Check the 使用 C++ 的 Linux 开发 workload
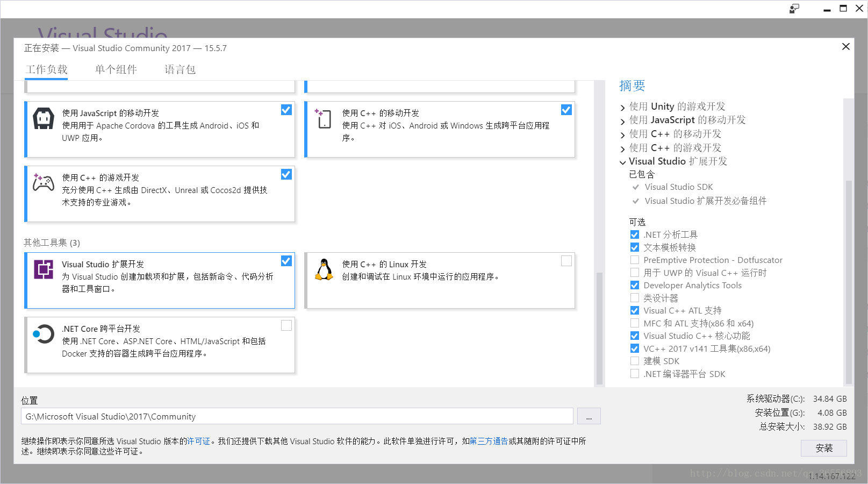The width and height of the screenshot is (868, 484). click(566, 261)
